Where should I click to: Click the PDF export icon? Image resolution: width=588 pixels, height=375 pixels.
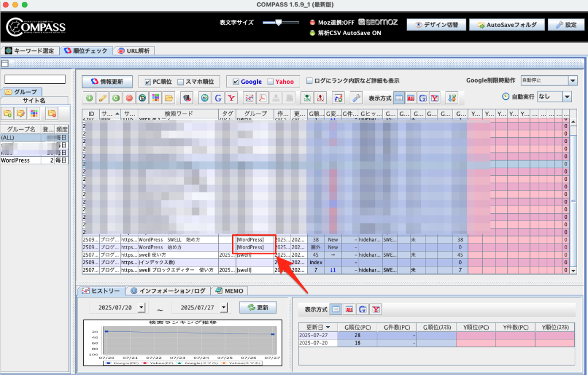tap(262, 98)
